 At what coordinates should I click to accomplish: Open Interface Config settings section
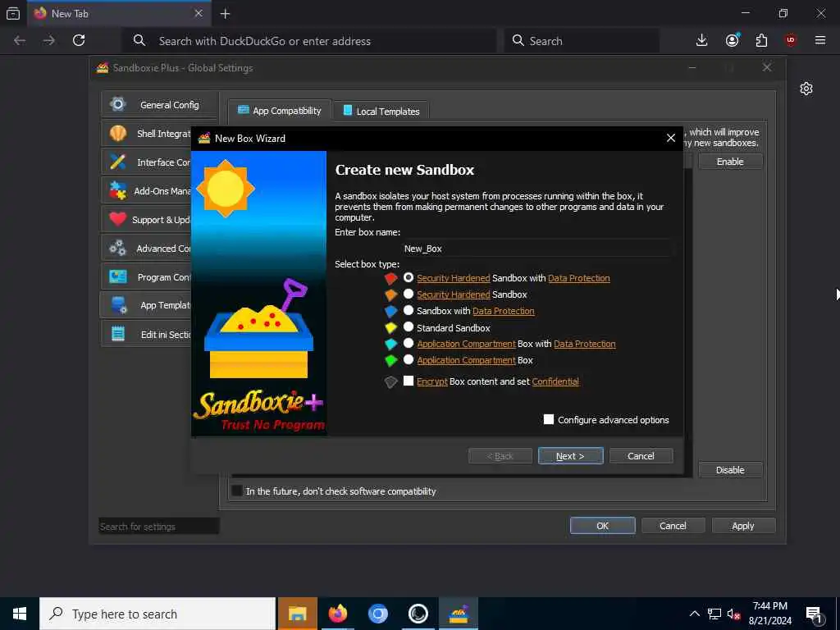tap(147, 162)
